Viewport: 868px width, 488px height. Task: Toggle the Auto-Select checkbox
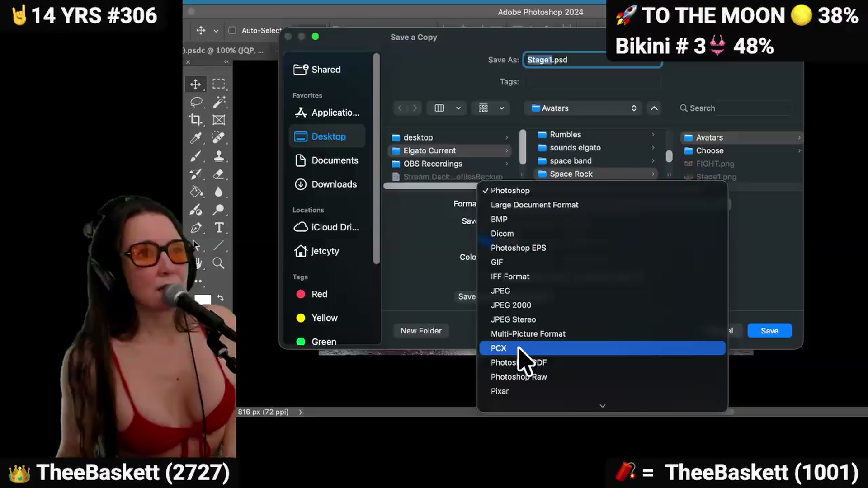[232, 30]
